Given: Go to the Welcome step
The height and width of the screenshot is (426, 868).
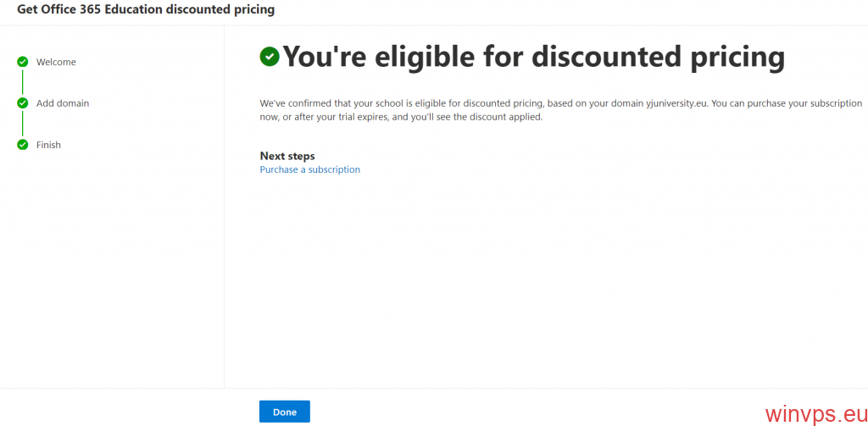Looking at the screenshot, I should (56, 62).
